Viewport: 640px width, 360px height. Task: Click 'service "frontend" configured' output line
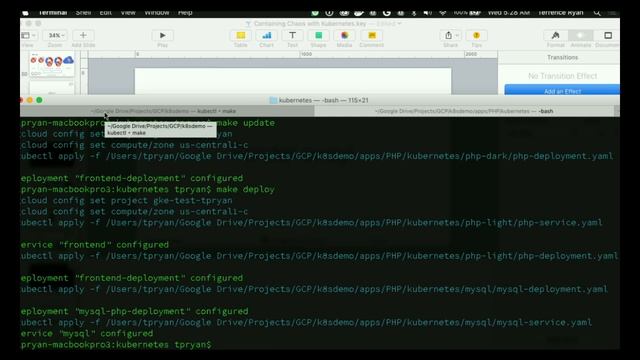click(x=95, y=245)
